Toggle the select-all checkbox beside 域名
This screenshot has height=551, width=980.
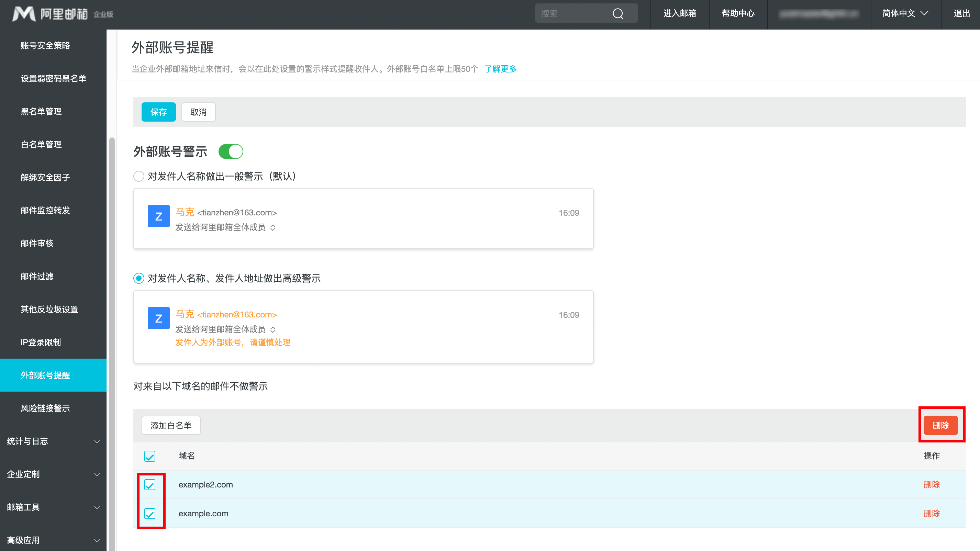click(x=150, y=456)
